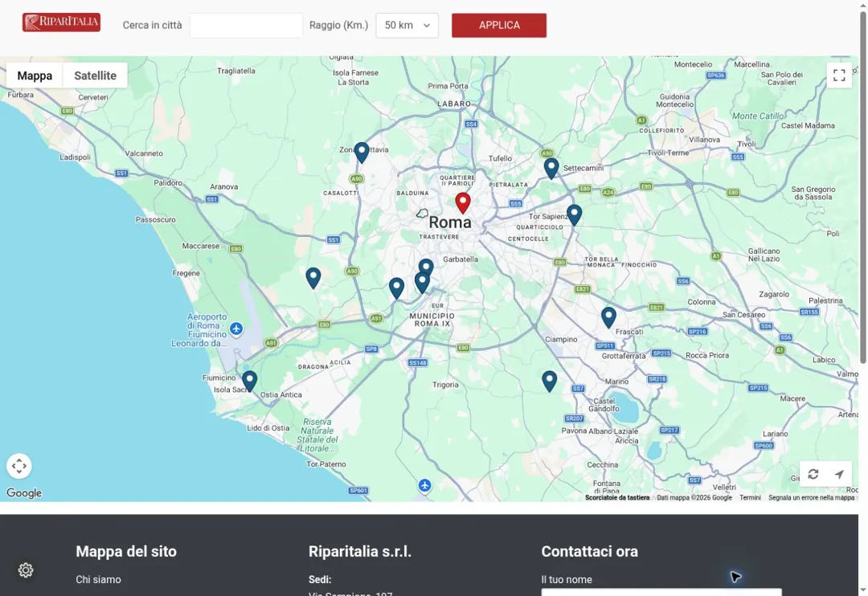
Task: Select the blue pin just above the A91 badge
Action: point(396,288)
